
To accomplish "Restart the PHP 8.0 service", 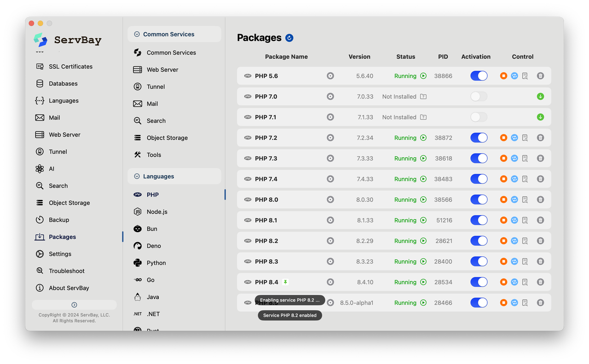I will (514, 199).
